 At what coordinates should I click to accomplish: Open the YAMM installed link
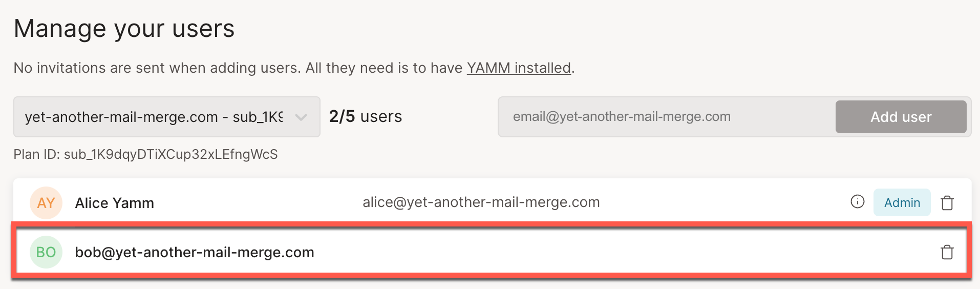[518, 68]
